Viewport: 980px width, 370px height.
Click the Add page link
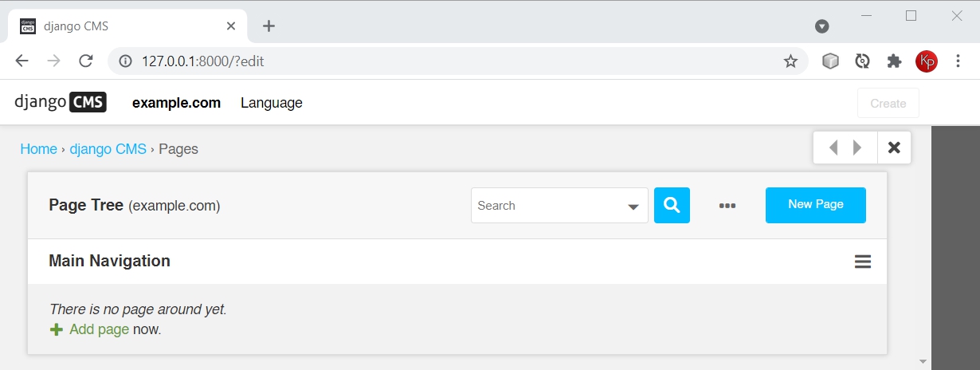pyautogui.click(x=99, y=329)
